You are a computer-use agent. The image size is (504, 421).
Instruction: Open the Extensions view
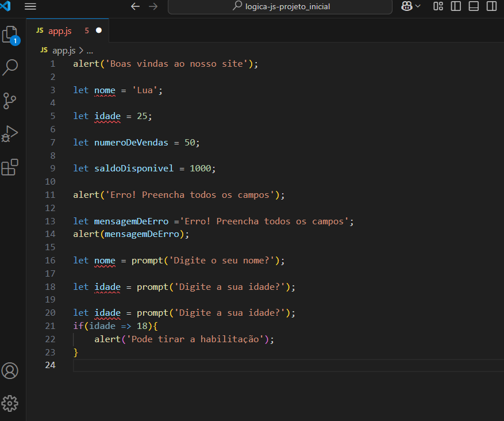click(10, 167)
